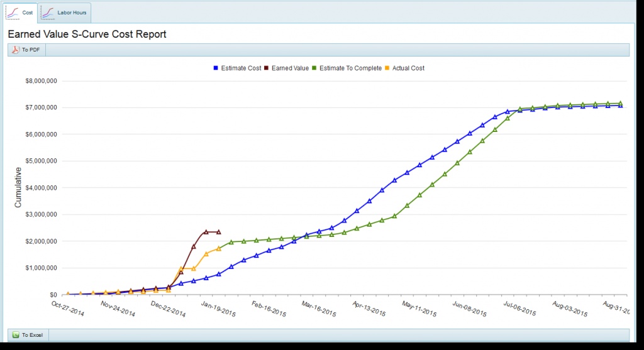Click the $8,000,000 axis label

41,81
